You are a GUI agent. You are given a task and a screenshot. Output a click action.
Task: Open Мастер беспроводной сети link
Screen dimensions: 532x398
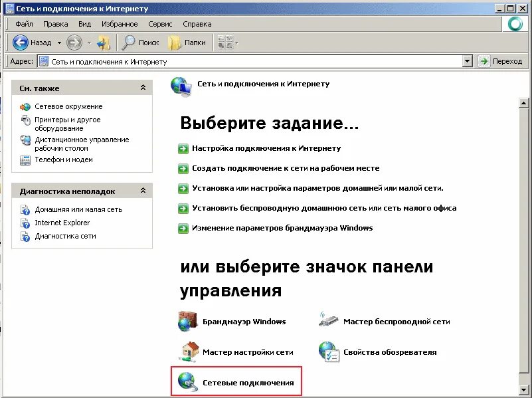click(397, 322)
